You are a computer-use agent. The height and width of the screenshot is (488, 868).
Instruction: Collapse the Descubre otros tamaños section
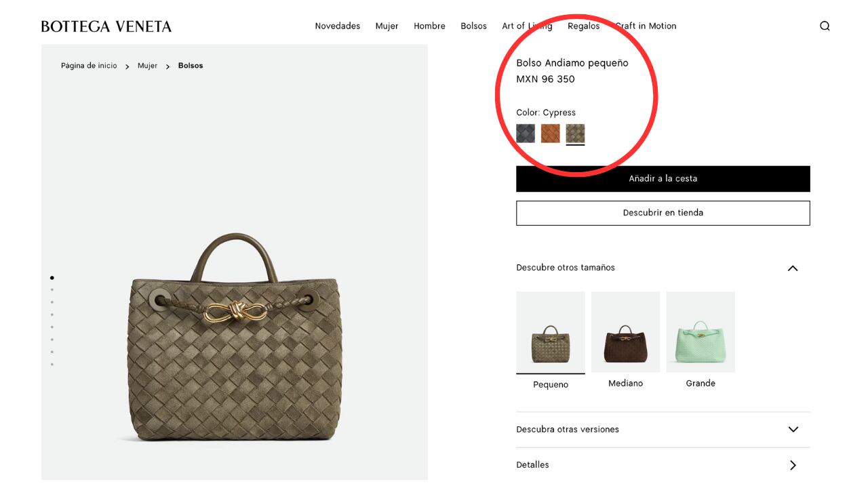point(793,268)
